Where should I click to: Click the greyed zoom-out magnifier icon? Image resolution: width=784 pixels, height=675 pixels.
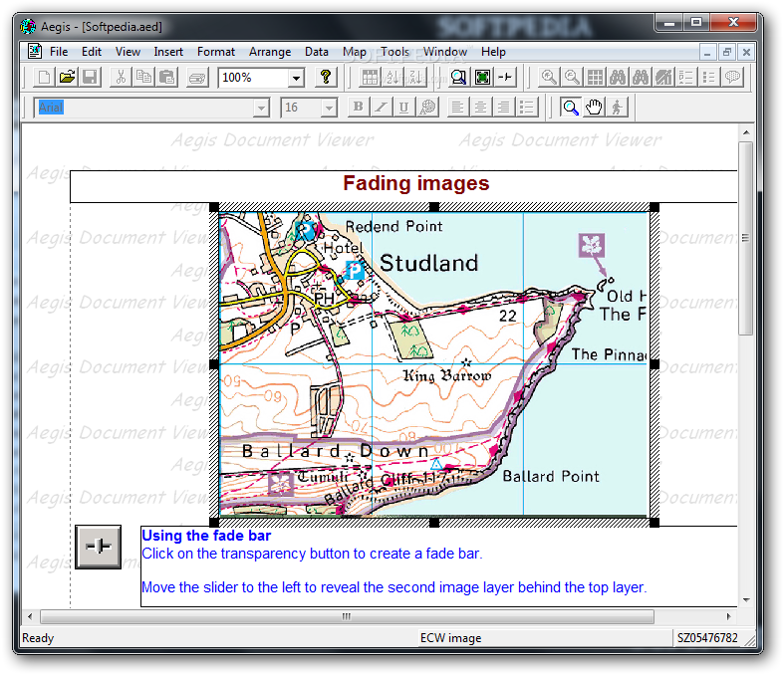tap(572, 78)
